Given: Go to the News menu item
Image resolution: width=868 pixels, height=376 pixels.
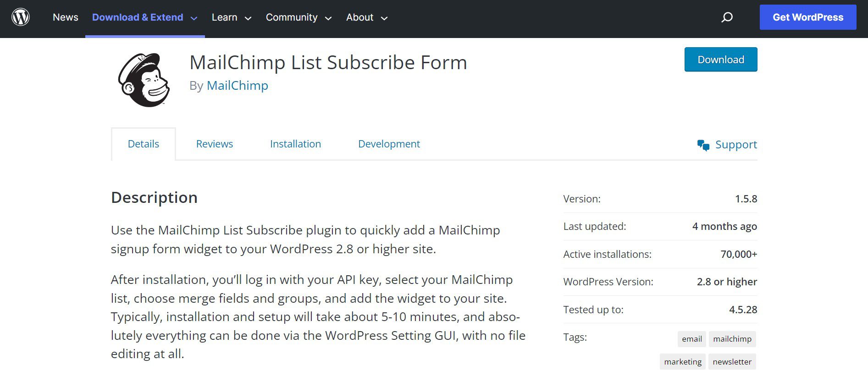Looking at the screenshot, I should point(66,17).
